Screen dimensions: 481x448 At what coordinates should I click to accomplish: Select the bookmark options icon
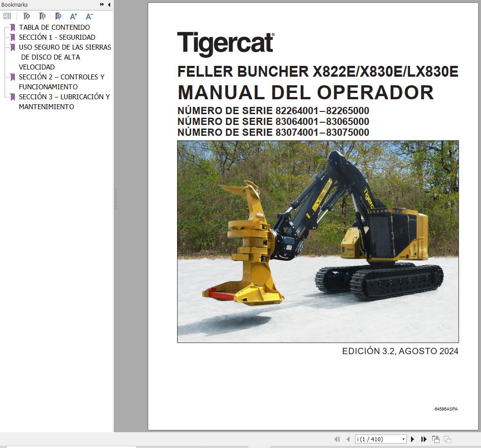[7, 16]
